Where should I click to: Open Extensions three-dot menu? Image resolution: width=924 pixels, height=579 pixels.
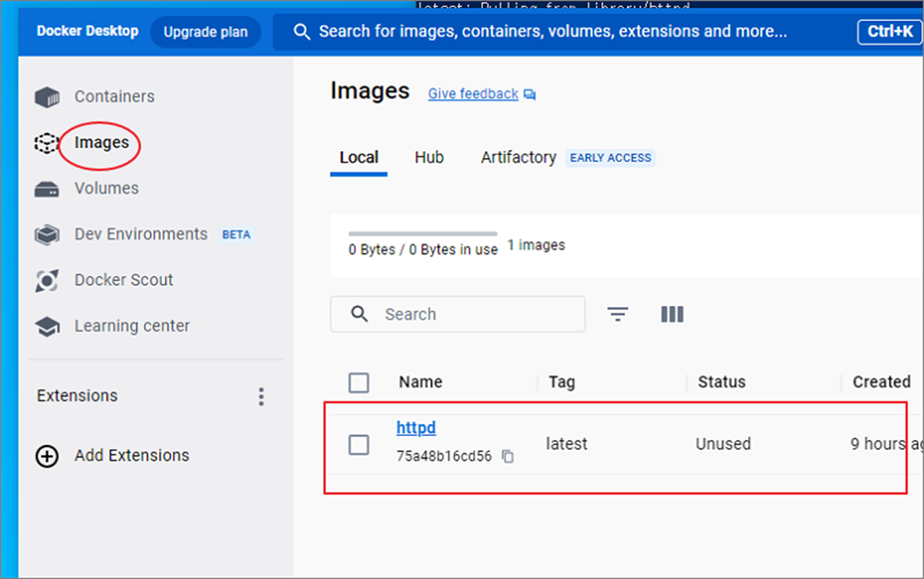pos(261,397)
